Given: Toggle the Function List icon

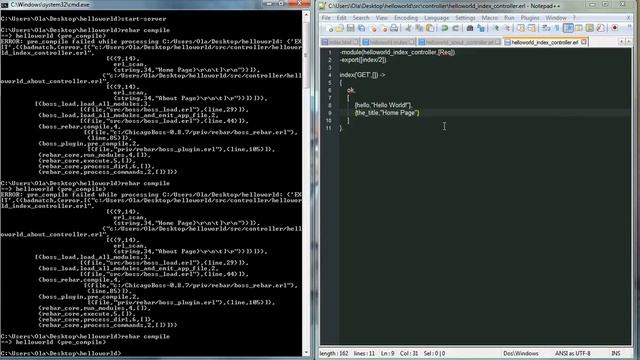Looking at the screenshot, I should pyautogui.click(x=600, y=28).
